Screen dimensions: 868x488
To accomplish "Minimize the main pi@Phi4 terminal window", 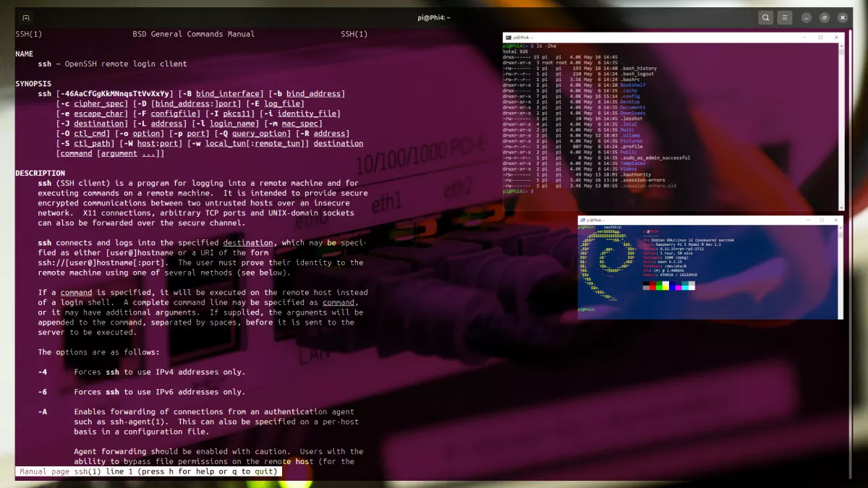I will click(805, 17).
